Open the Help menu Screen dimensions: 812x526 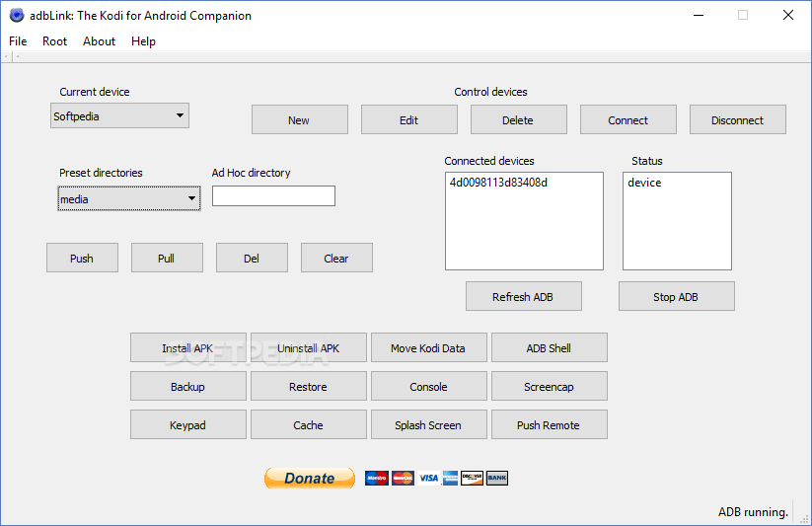coord(143,41)
